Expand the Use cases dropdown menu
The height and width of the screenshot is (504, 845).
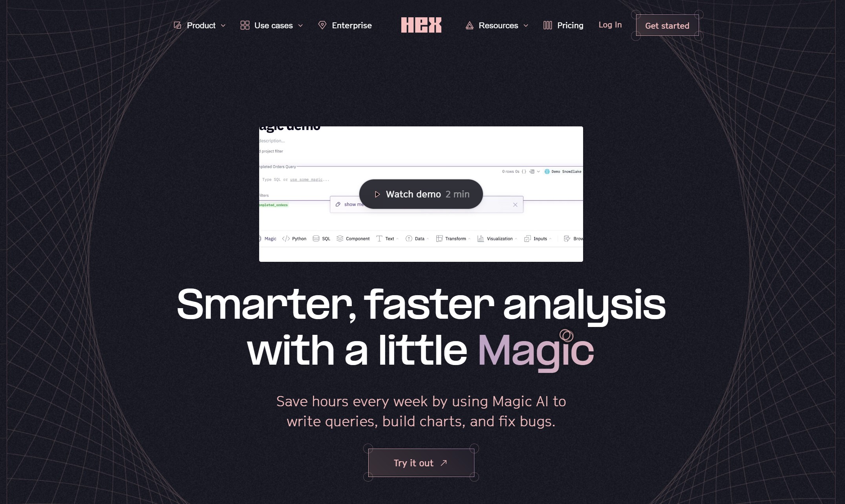pyautogui.click(x=274, y=25)
